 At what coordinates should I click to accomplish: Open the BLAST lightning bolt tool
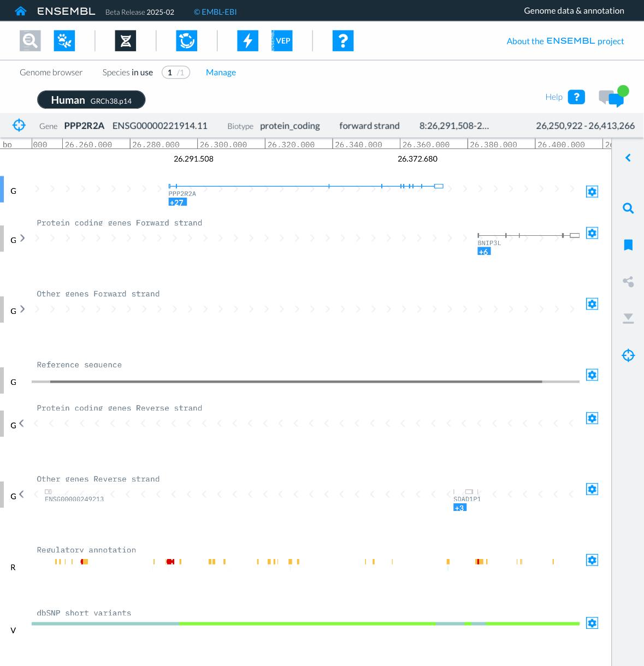[x=247, y=41]
